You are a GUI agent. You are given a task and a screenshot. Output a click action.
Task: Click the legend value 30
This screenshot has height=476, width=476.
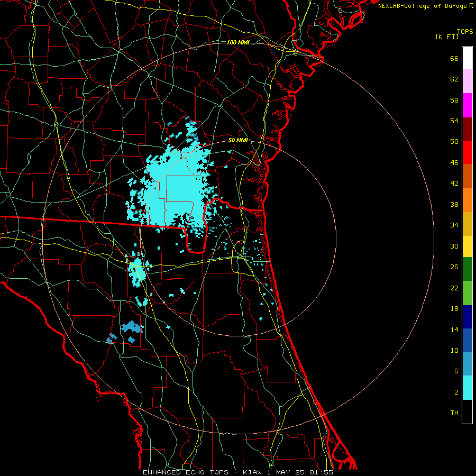coord(454,246)
